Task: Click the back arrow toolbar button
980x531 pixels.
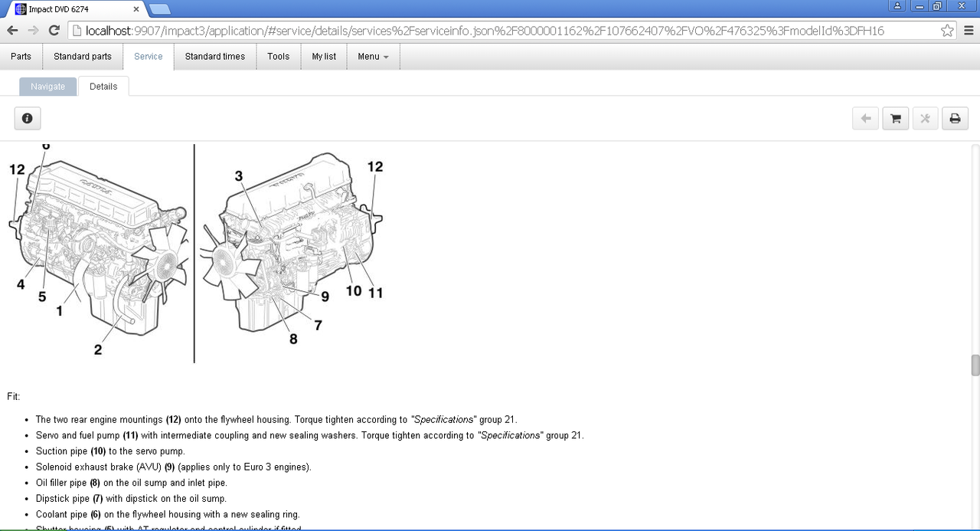Action: pos(865,119)
